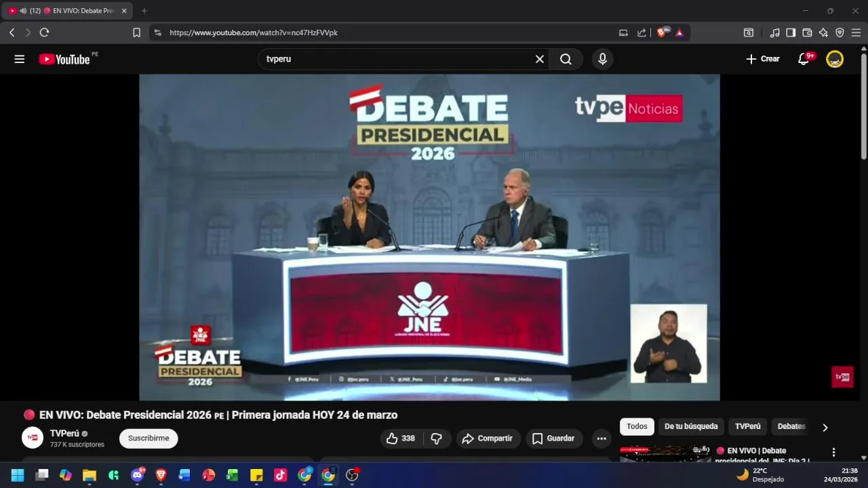
Task: Open options for the Debate Día 2 recommendation
Action: 833,452
